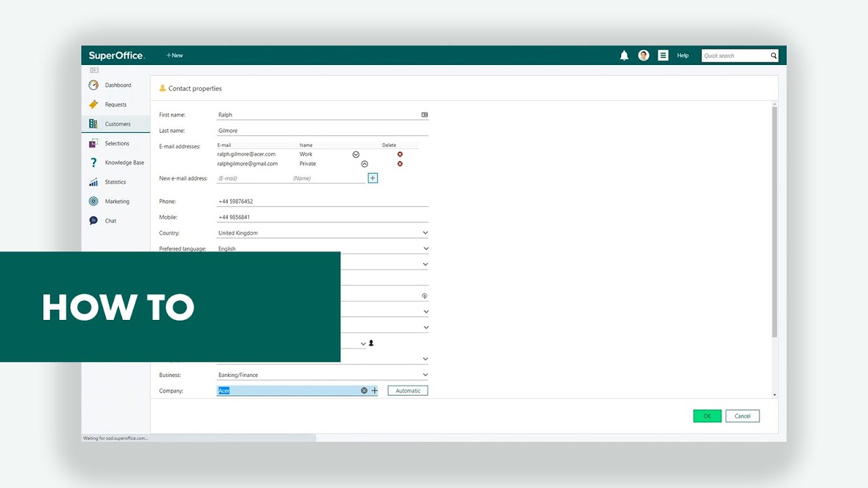Move the Work e-mail down with the arrow
The width and height of the screenshot is (868, 488).
(356, 155)
